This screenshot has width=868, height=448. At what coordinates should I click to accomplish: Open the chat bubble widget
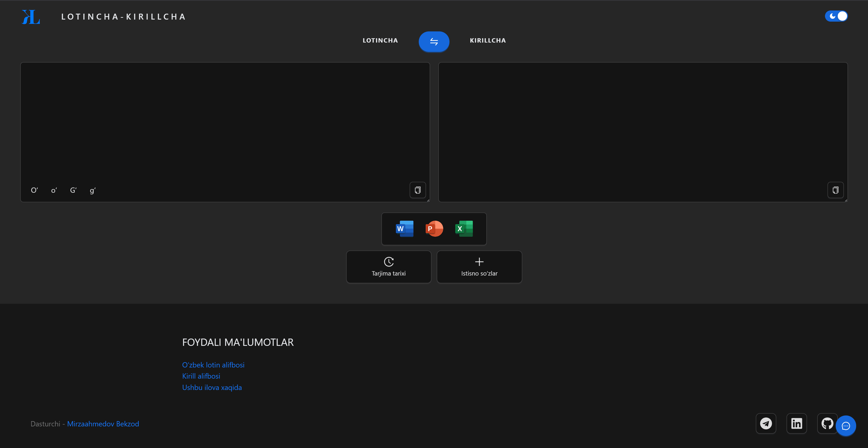tap(845, 426)
